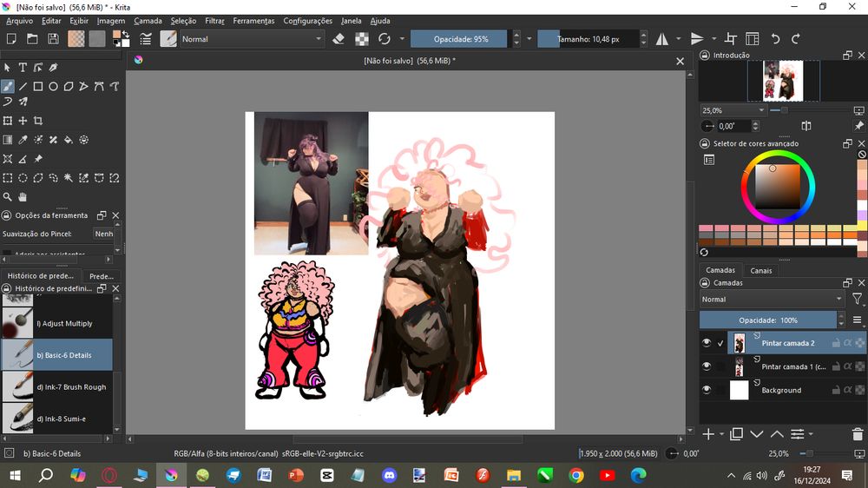Open the layer opacity options menu
The width and height of the screenshot is (868, 488).
point(857,320)
